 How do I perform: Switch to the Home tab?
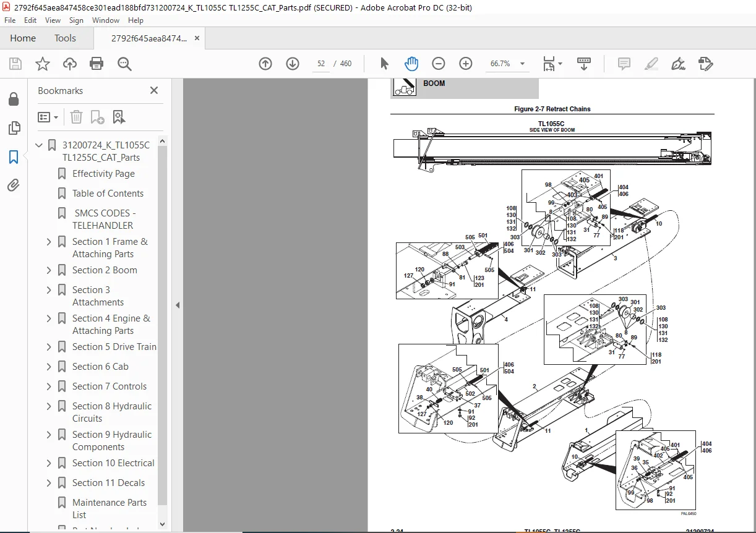click(23, 38)
